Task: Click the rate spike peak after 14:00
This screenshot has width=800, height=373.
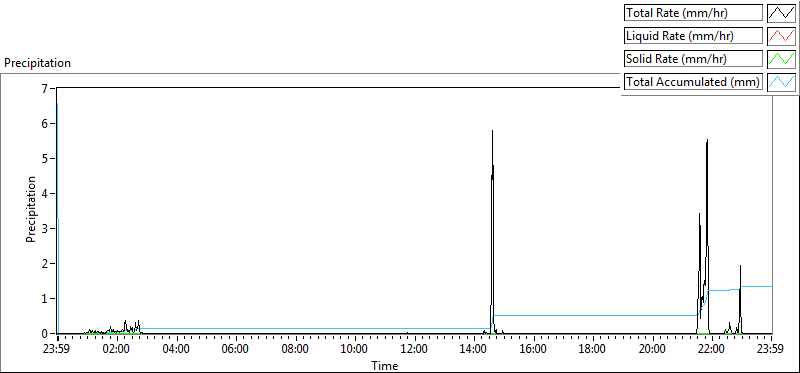Action: (492, 131)
